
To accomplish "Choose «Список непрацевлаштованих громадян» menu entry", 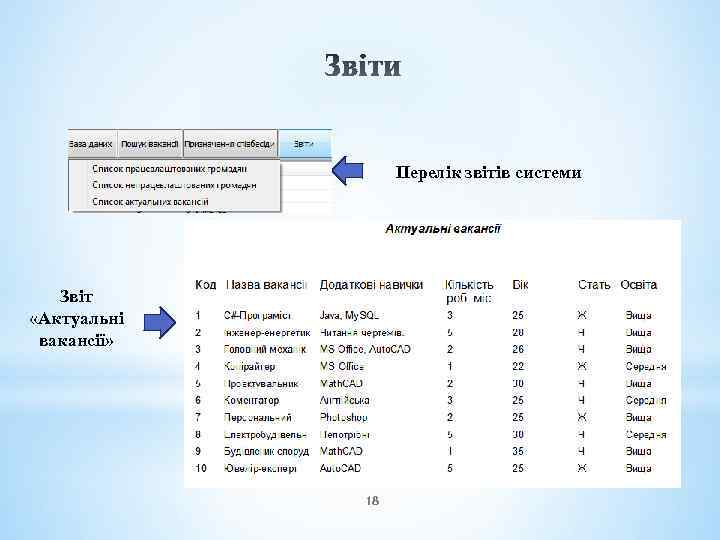I will (x=174, y=185).
